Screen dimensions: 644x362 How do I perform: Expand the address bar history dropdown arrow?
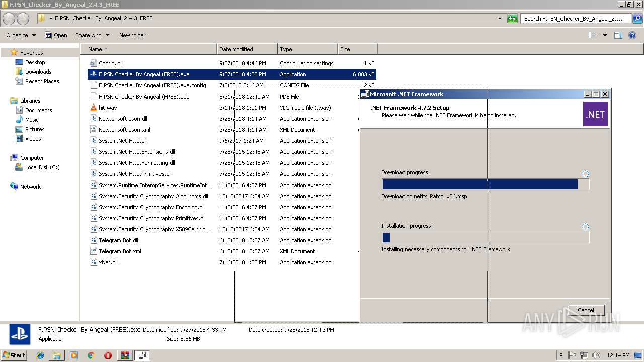point(500,19)
